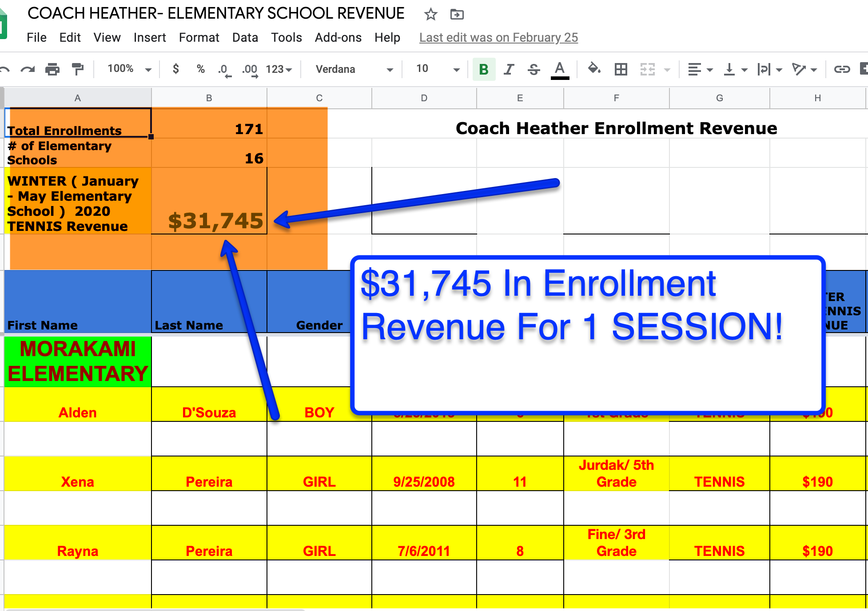Screen dimensions: 868x611
Task: Select the 16 elementary schools cell
Action: tap(209, 153)
